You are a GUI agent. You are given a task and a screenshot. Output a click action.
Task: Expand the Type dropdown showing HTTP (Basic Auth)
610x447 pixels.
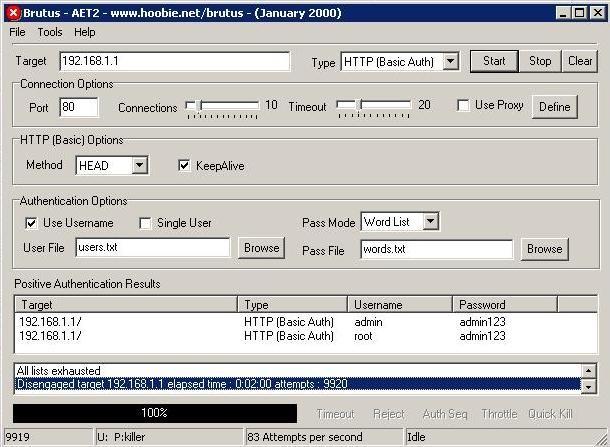(450, 61)
